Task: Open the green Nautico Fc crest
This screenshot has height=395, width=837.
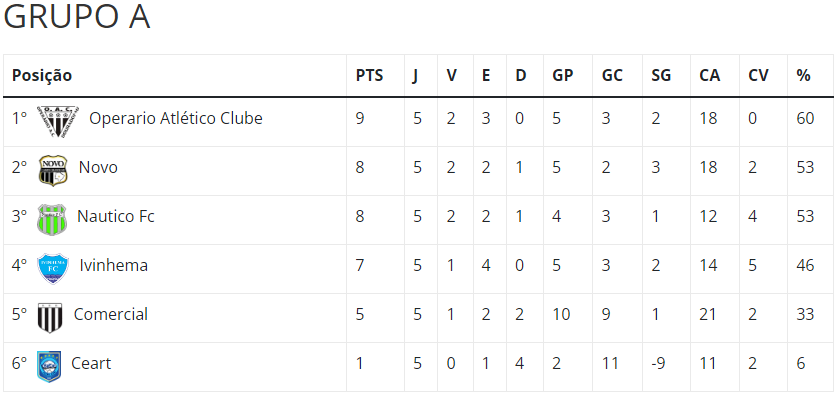Action: tap(52, 219)
